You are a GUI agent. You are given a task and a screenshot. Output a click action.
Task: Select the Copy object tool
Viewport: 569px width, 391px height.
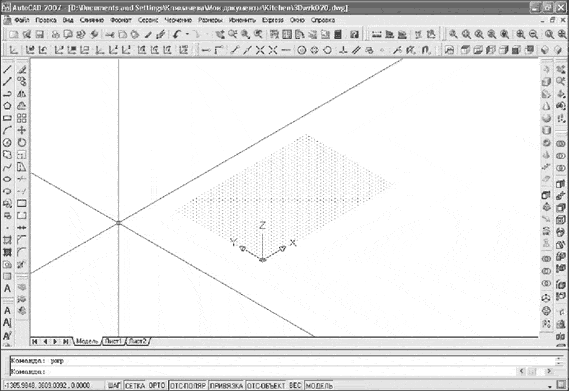22,81
